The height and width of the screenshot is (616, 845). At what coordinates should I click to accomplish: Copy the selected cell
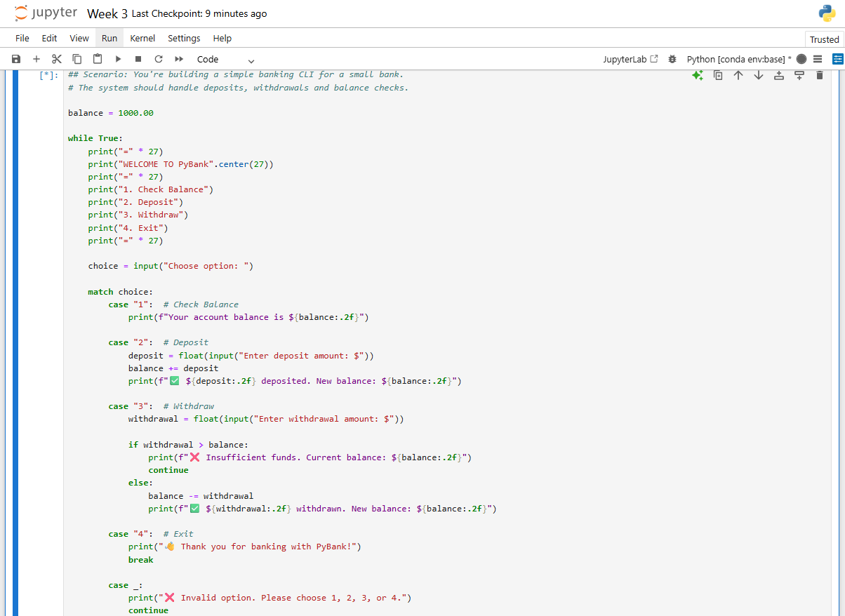[77, 60]
